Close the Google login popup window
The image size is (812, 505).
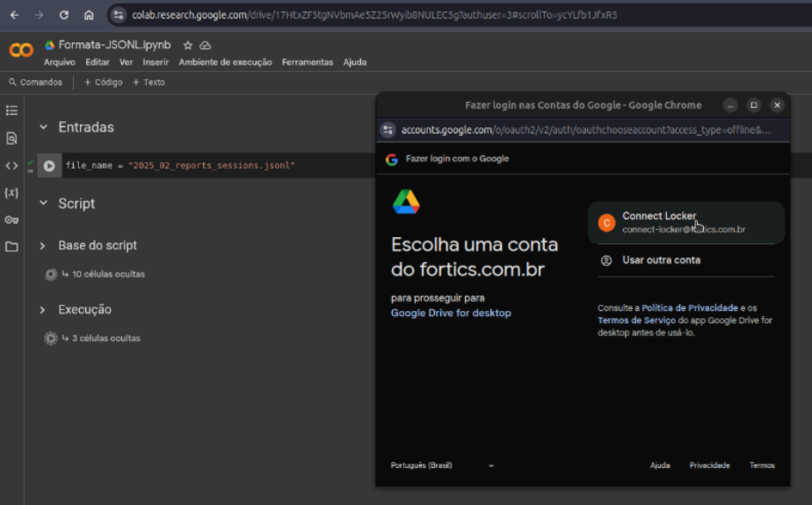coord(778,105)
